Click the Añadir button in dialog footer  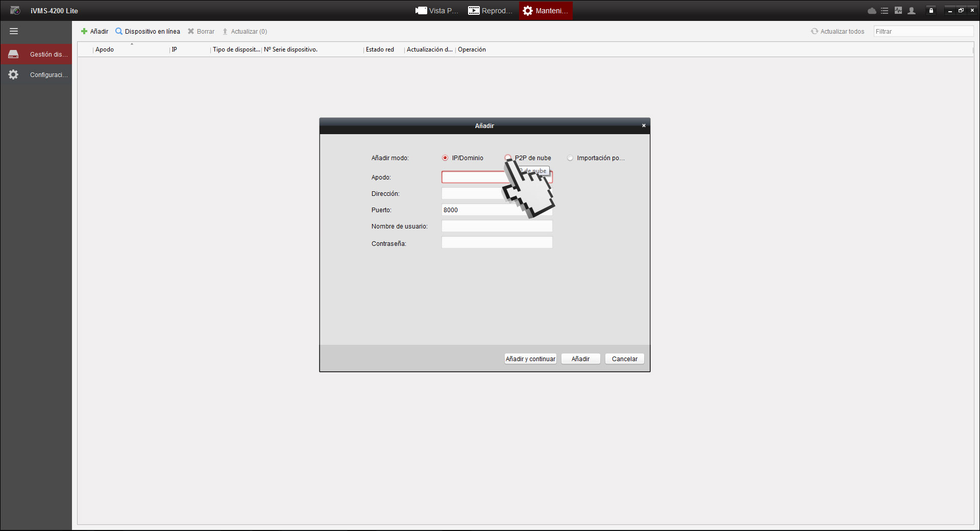pos(580,359)
